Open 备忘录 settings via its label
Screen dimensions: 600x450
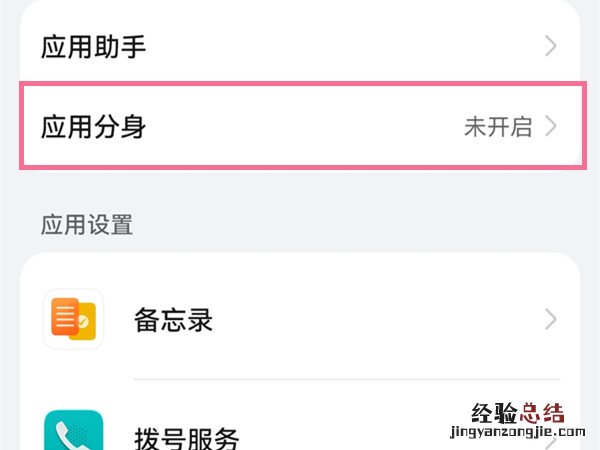173,320
